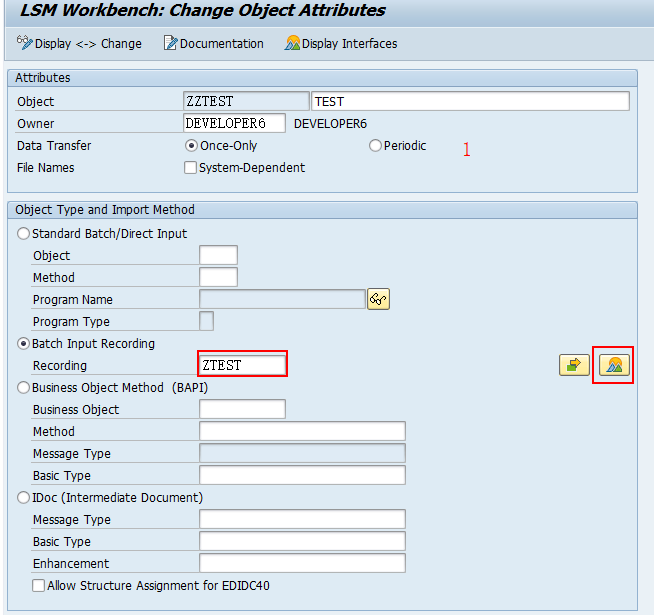The height and width of the screenshot is (615, 654).
Task: Click the Object Type and Import Method header
Action: 322,210
